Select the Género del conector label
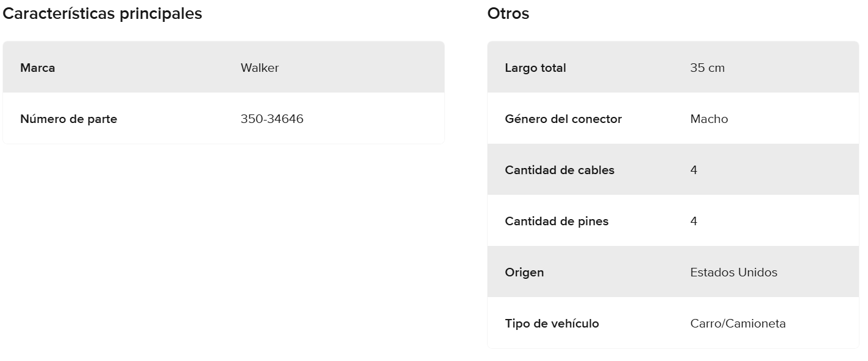The height and width of the screenshot is (361, 868). click(563, 119)
